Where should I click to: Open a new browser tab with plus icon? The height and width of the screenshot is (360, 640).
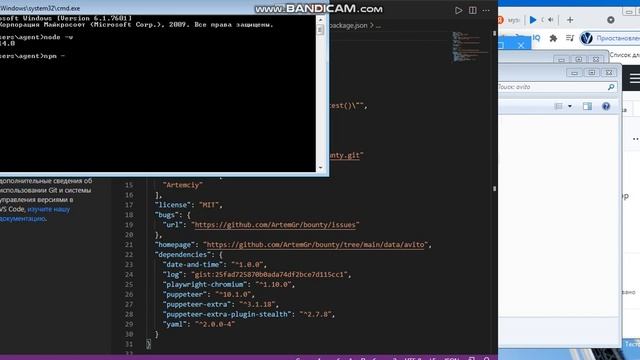pyautogui.click(x=570, y=20)
